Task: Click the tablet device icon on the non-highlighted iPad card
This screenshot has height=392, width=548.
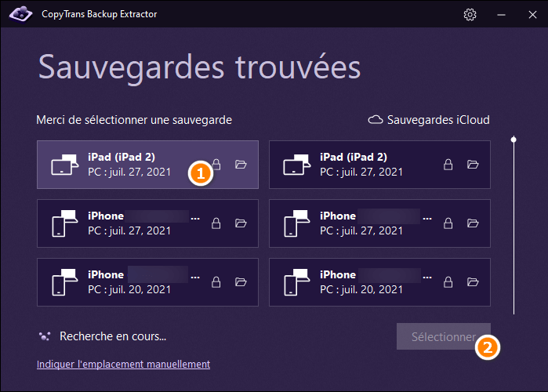Action: click(296, 164)
